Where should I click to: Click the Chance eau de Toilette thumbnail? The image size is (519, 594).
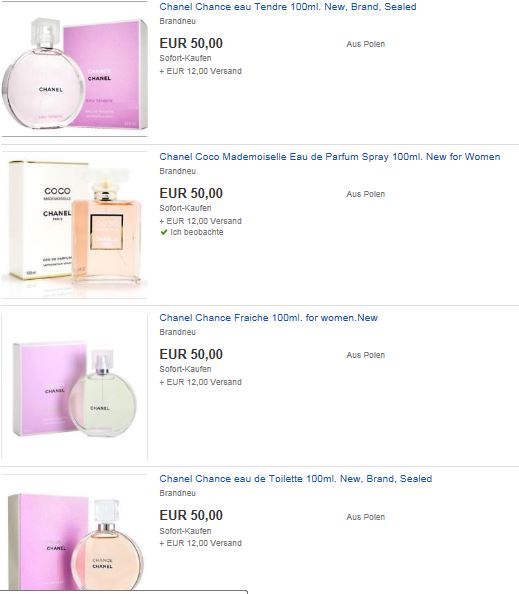click(74, 532)
